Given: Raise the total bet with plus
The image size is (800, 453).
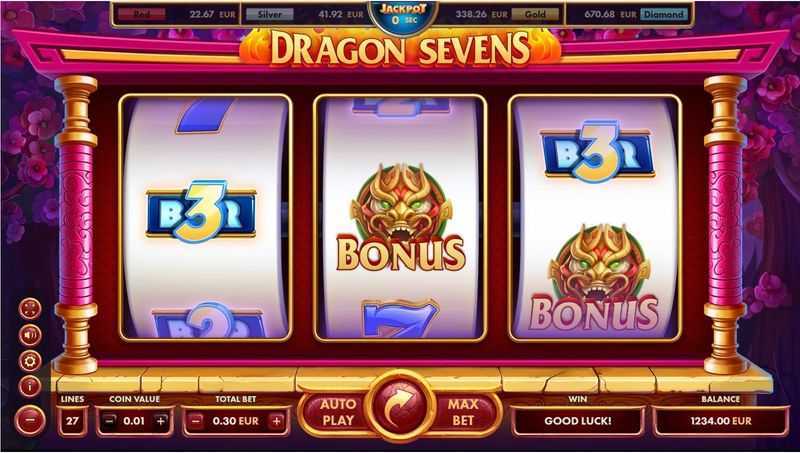Looking at the screenshot, I should click(x=277, y=421).
